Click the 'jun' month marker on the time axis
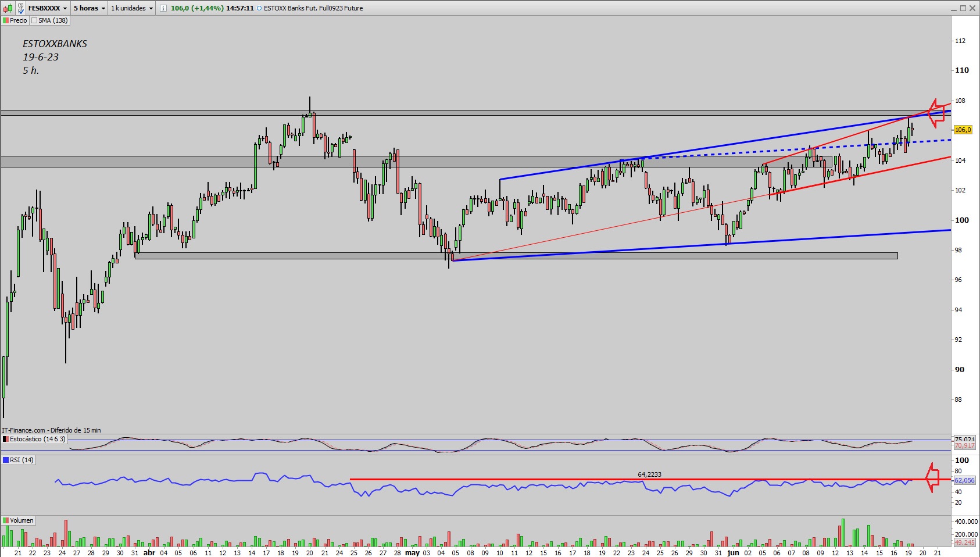Image resolution: width=980 pixels, height=557 pixels. (x=734, y=553)
